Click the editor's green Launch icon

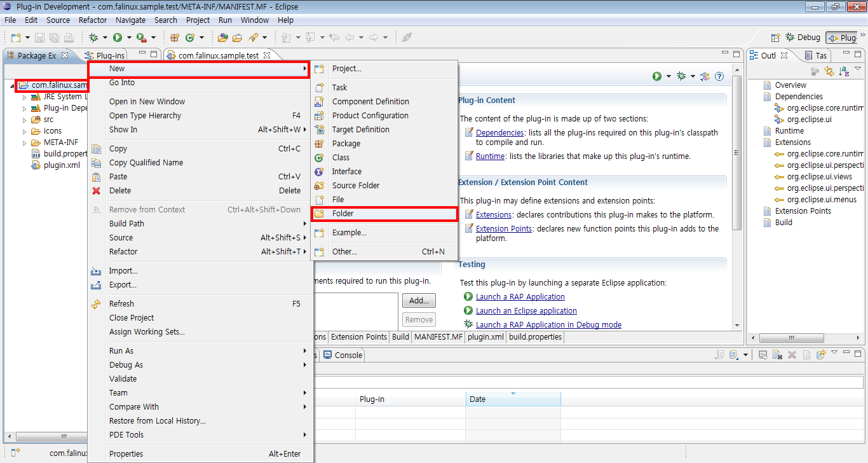(x=657, y=76)
